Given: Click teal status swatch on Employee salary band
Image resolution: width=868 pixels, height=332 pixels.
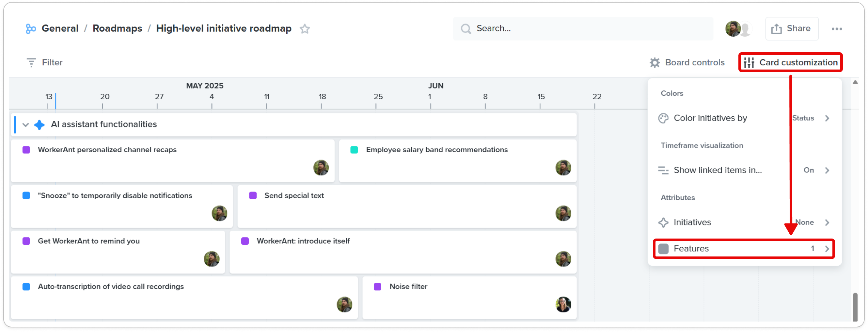Looking at the screenshot, I should (354, 150).
